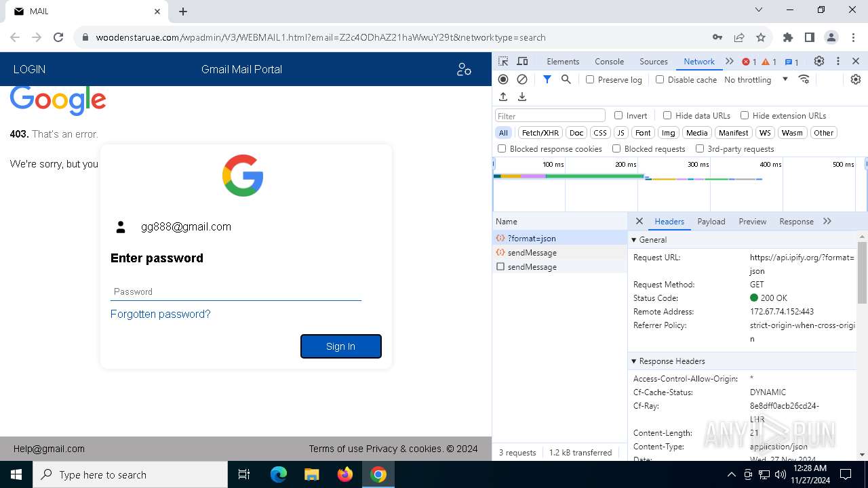Screen dimensions: 868x488
Task: Check the Invert filter checkbox
Action: [618, 115]
